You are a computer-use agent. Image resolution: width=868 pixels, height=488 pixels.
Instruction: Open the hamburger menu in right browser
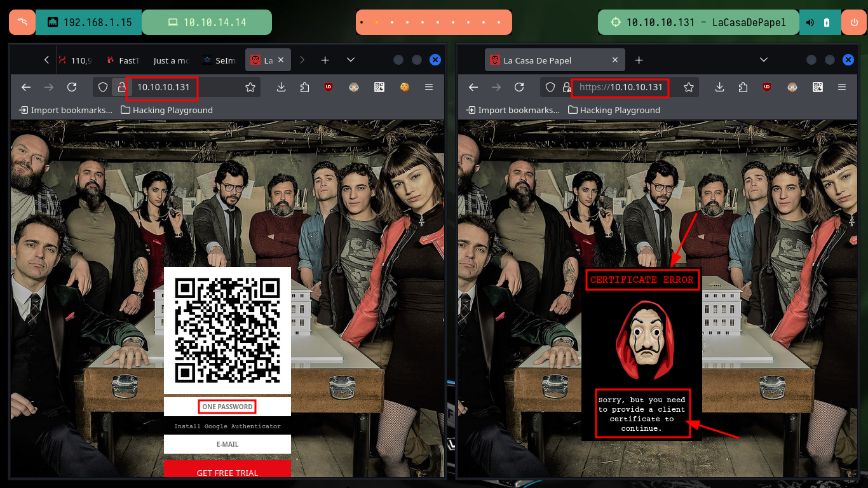click(842, 87)
